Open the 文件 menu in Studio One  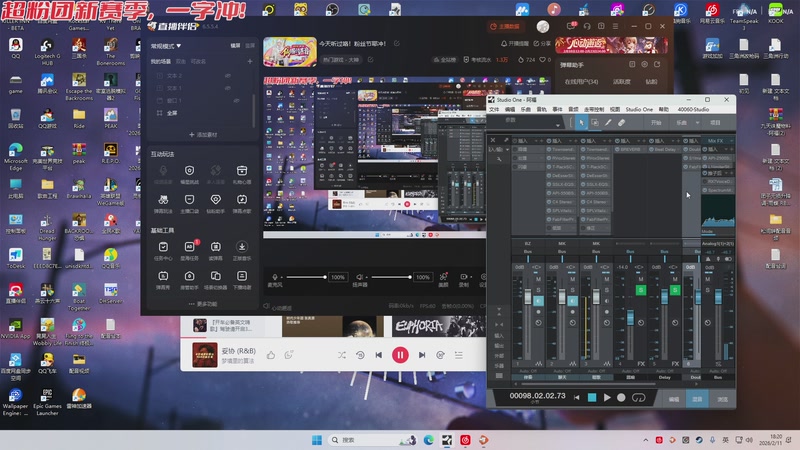(x=493, y=109)
